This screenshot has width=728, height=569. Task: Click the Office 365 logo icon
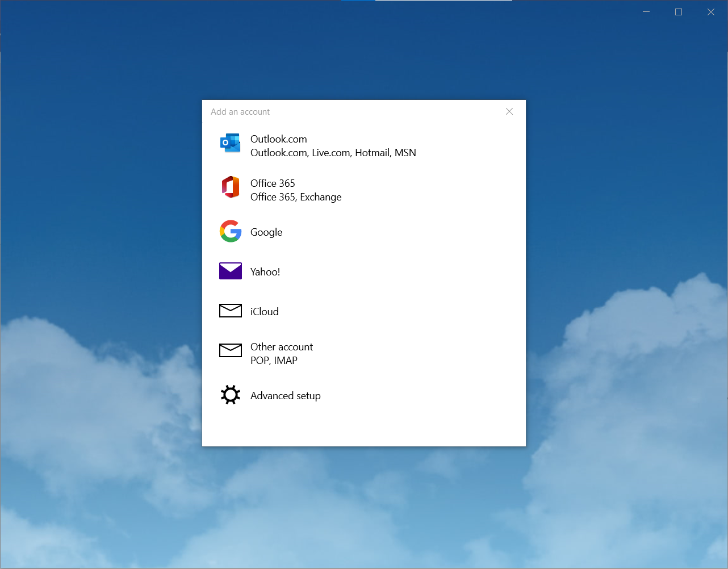pyautogui.click(x=230, y=187)
